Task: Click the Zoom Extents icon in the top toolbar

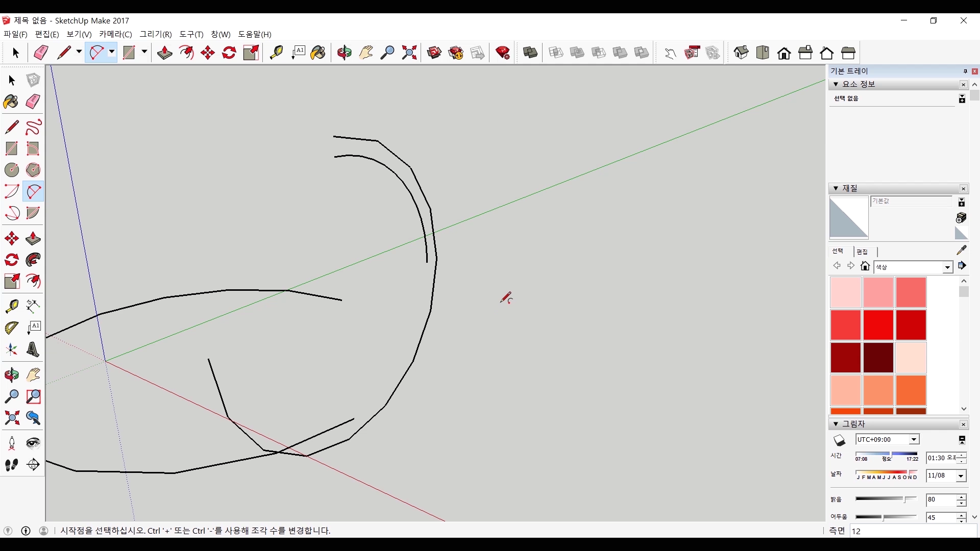Action: [409, 53]
